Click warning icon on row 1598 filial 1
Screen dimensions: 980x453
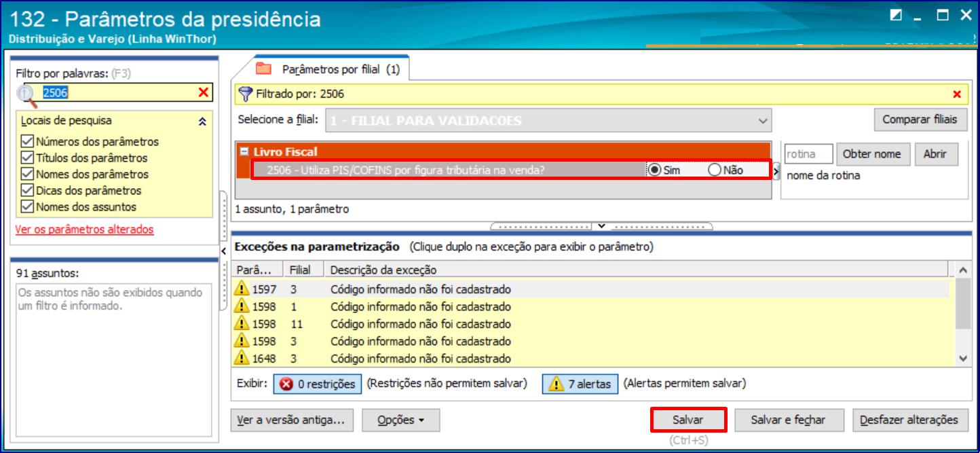point(242,306)
